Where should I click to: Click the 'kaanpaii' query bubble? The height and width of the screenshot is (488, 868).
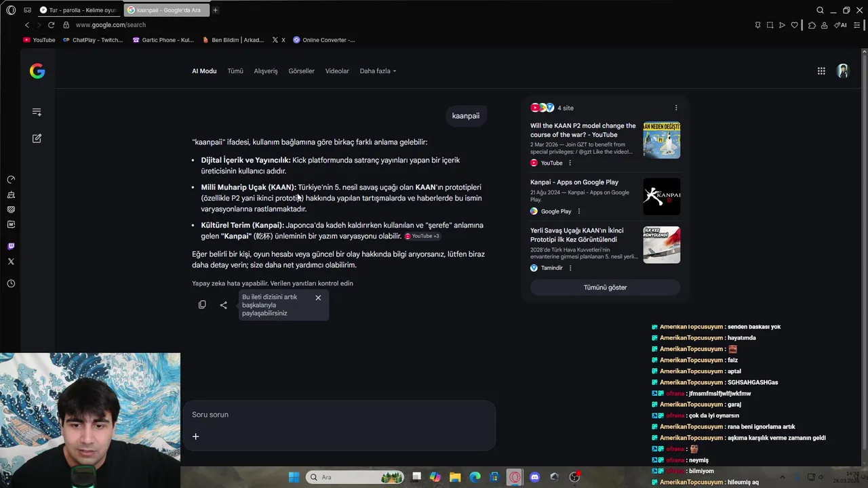click(466, 116)
